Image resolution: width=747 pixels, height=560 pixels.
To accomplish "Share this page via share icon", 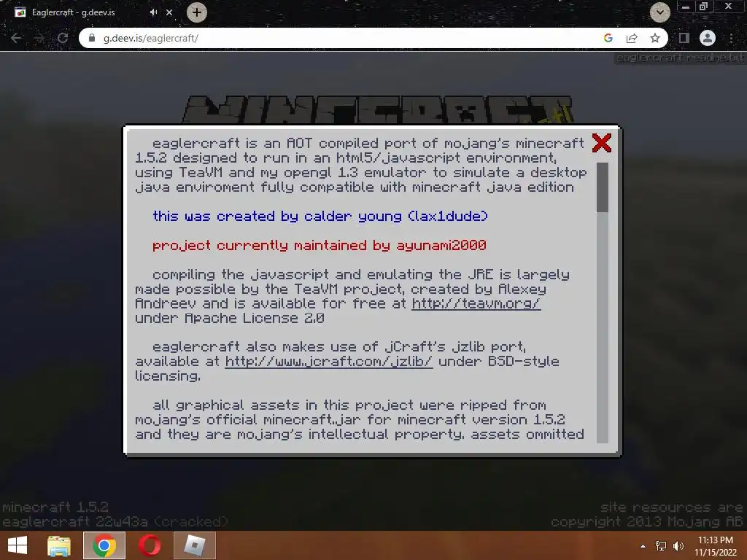I will tap(632, 38).
